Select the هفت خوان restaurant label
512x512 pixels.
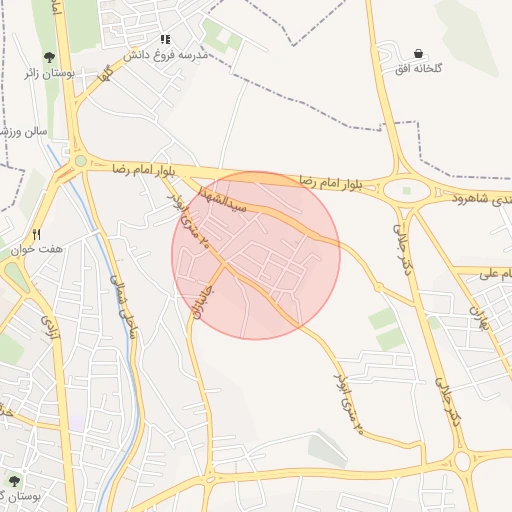(37, 249)
